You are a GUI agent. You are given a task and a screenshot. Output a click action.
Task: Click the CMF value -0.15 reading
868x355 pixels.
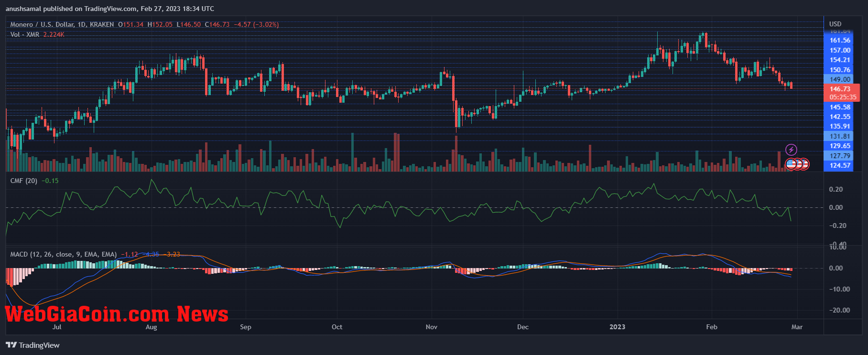click(x=50, y=181)
